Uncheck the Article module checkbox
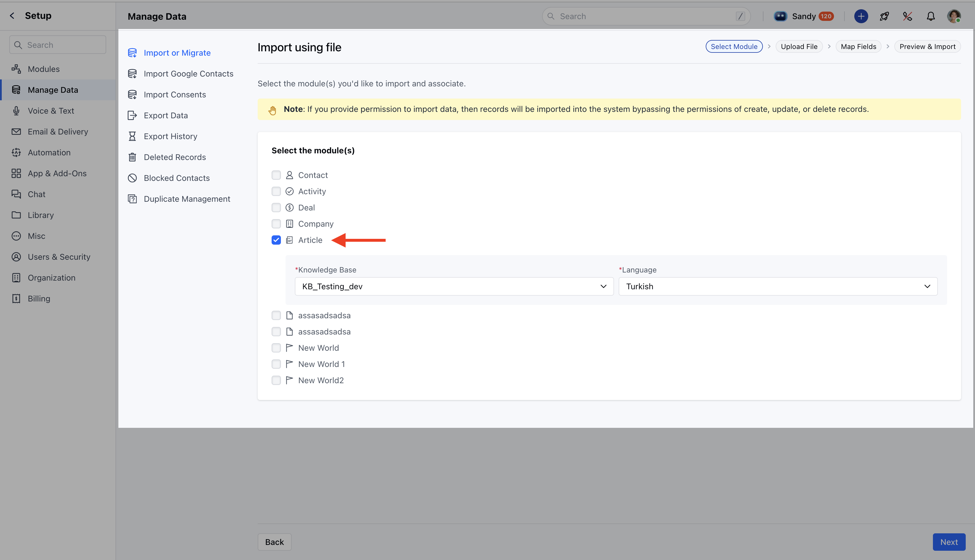Screen dimensions: 975x560 coord(276,240)
